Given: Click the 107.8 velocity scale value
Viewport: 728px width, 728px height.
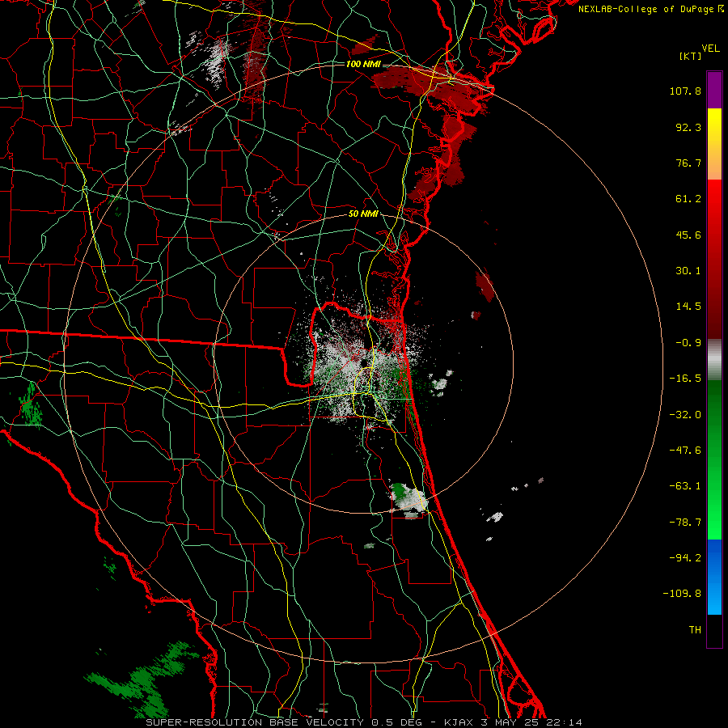Looking at the screenshot, I should coord(685,91).
